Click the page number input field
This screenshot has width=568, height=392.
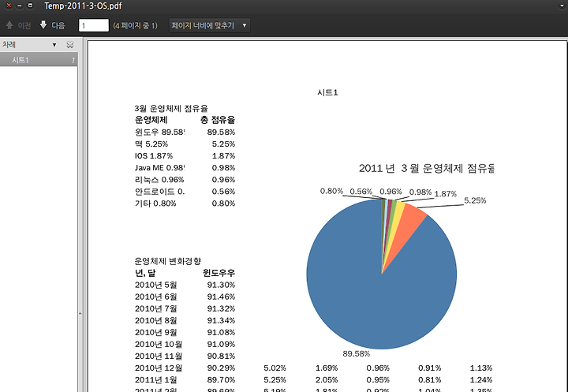(93, 25)
